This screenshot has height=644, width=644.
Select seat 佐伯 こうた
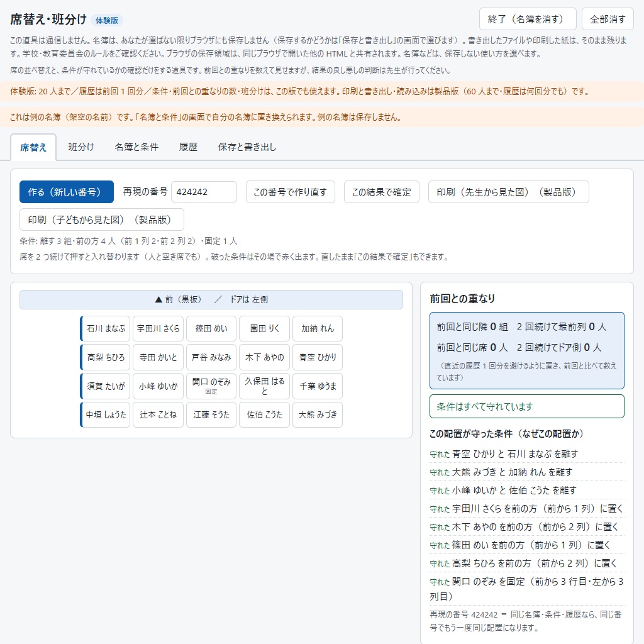point(265,415)
